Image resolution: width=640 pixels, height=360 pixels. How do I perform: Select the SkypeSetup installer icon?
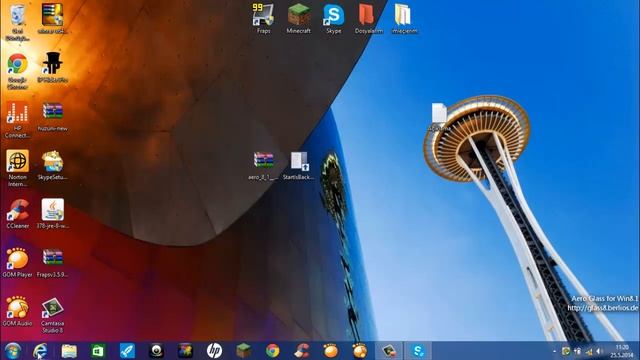(52, 165)
